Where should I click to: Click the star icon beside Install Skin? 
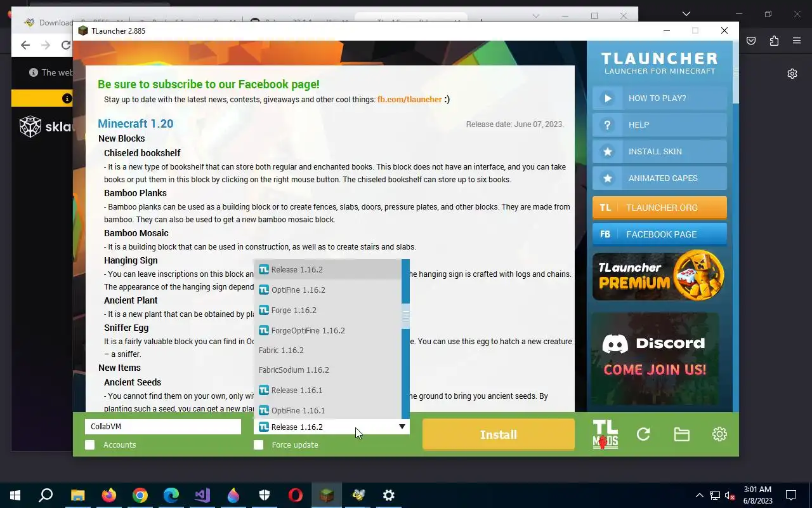pos(608,152)
